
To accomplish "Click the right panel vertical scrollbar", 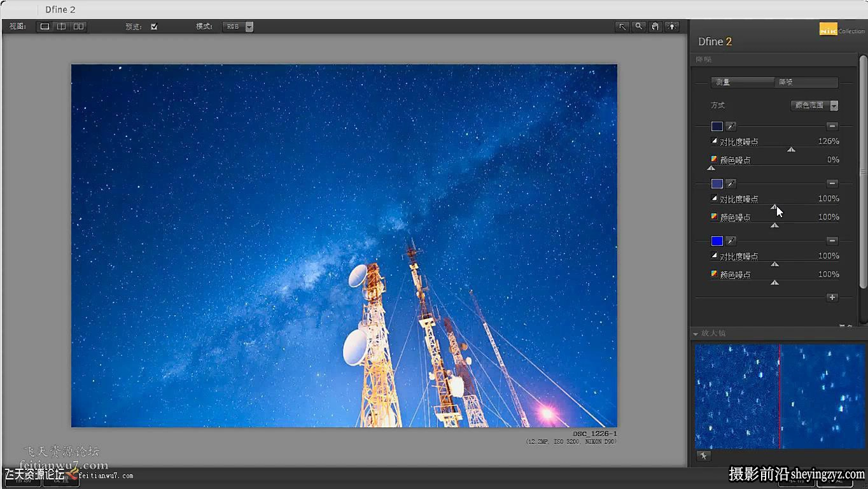I will 863,171.
